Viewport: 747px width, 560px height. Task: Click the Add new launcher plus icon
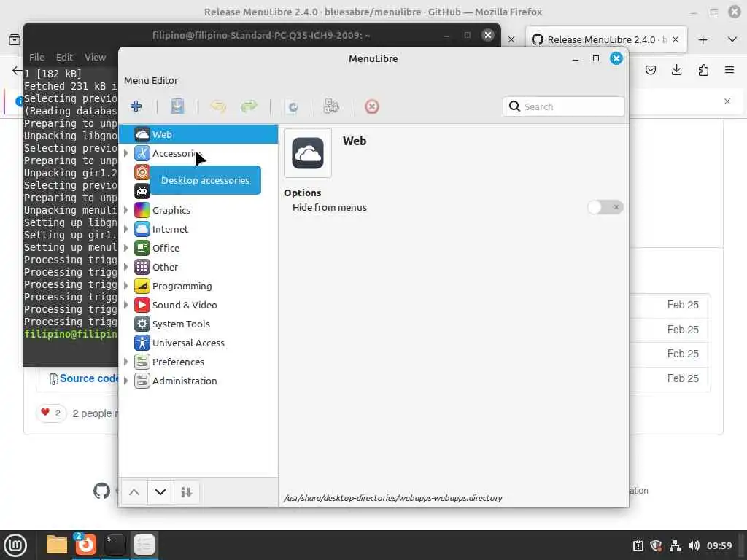click(x=136, y=106)
